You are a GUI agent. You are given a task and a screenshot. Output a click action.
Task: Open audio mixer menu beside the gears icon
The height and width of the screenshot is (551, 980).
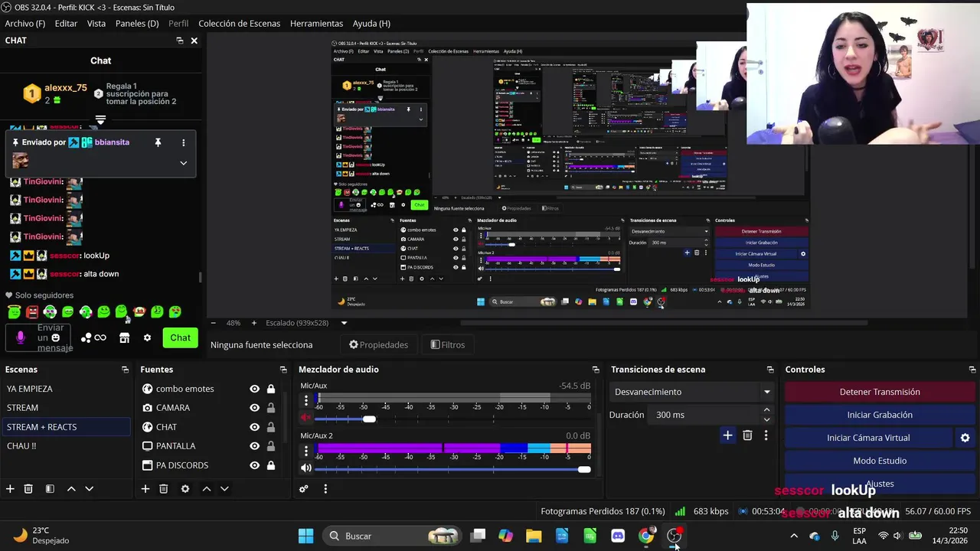point(325,488)
